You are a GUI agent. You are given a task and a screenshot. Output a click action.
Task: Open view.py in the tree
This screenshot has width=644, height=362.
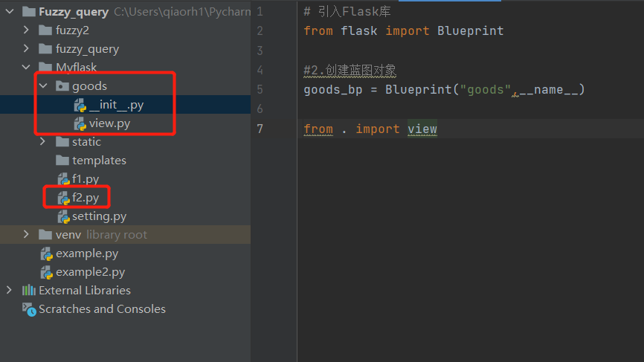pyautogui.click(x=109, y=123)
